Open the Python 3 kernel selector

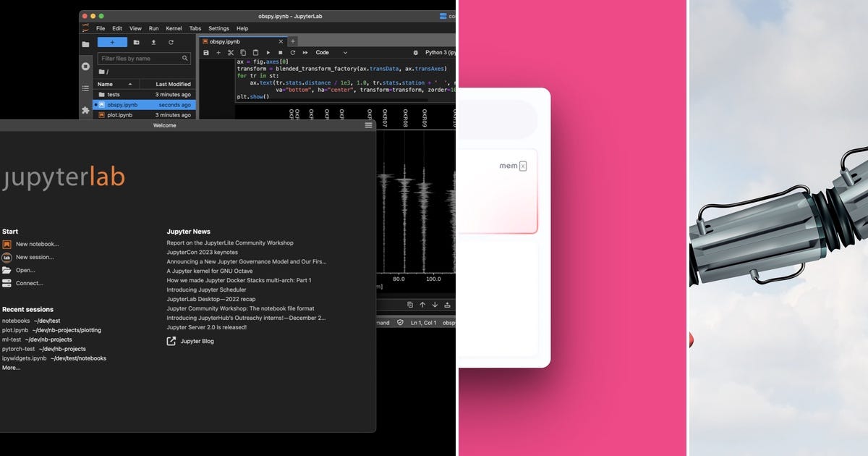[438, 52]
